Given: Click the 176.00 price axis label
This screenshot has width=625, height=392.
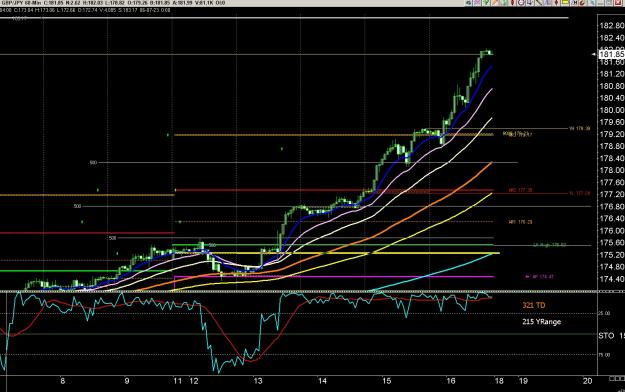Looking at the screenshot, I should tap(612, 230).
